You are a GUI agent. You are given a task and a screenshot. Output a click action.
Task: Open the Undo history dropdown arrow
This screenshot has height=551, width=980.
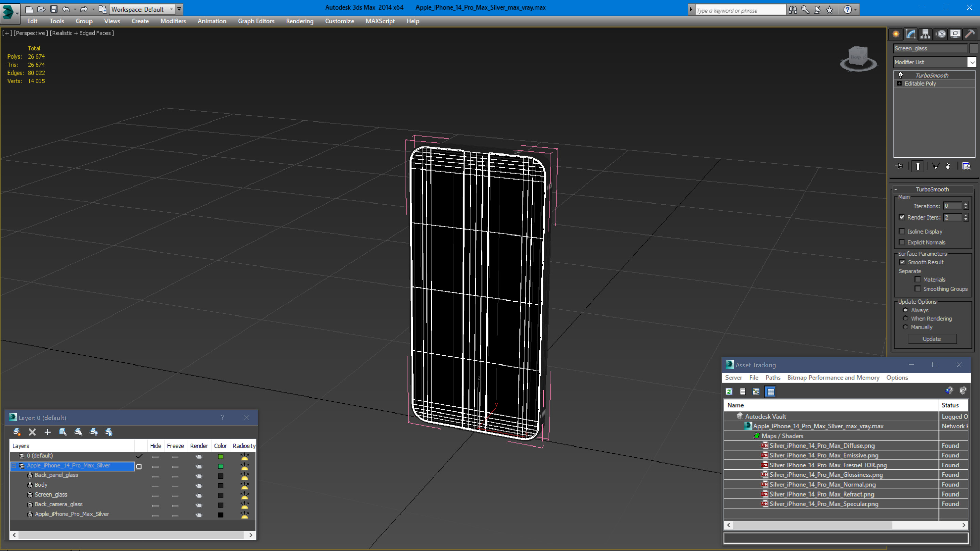(x=75, y=9)
